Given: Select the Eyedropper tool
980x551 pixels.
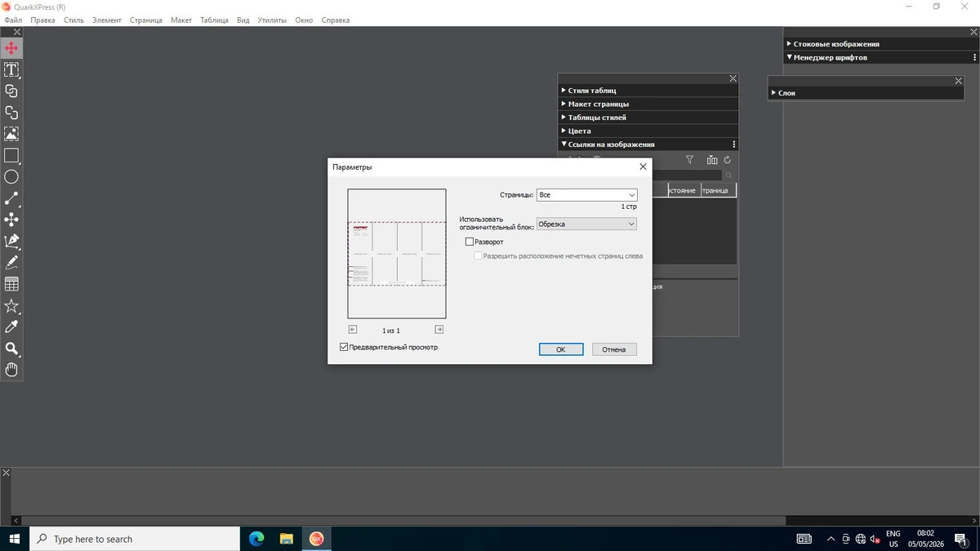Looking at the screenshot, I should (x=11, y=327).
